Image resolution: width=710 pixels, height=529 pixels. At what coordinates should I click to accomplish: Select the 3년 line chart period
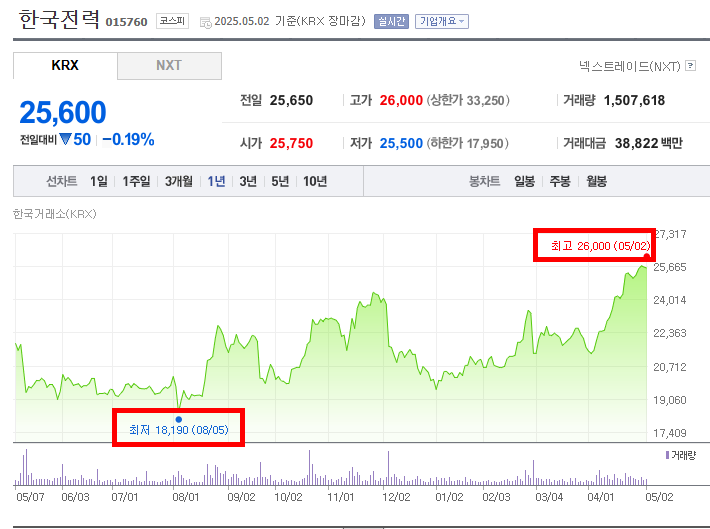[x=248, y=182]
